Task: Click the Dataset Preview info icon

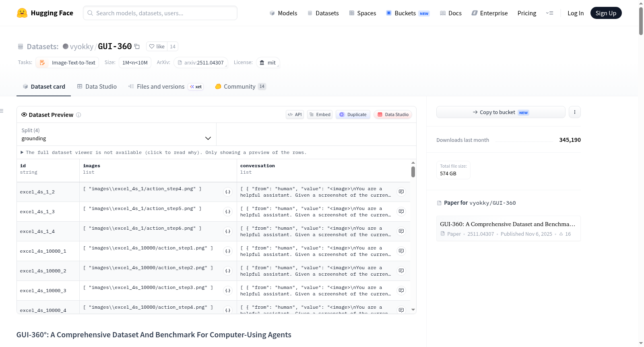Action: pyautogui.click(x=78, y=115)
